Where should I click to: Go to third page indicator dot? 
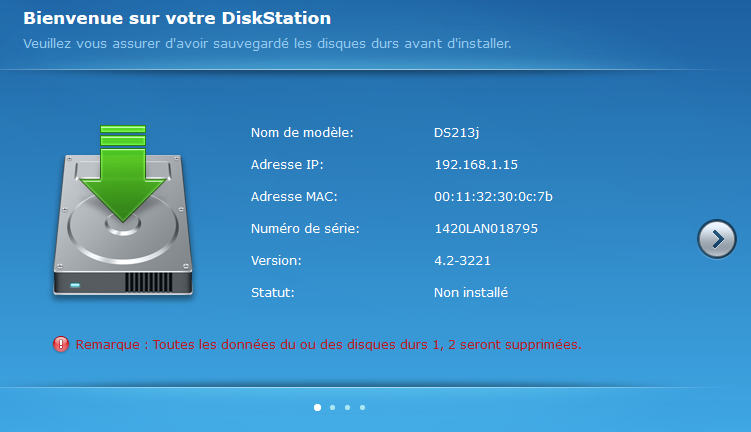pos(347,408)
